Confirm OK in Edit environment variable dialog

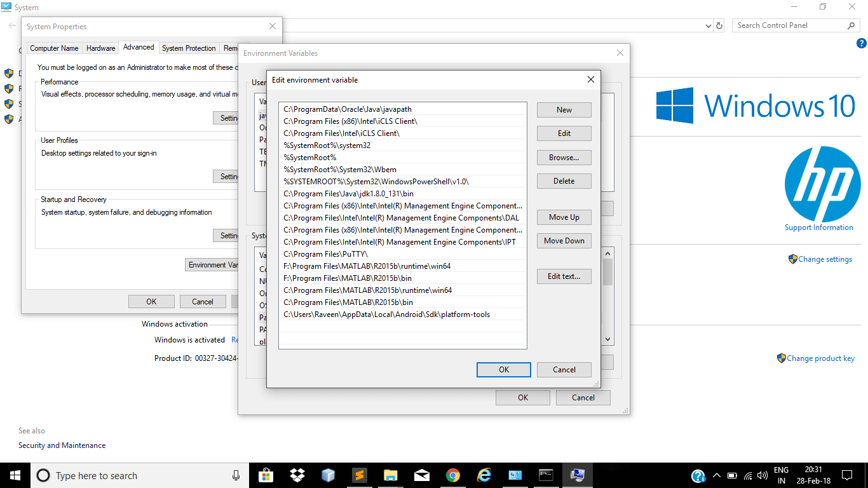click(504, 370)
